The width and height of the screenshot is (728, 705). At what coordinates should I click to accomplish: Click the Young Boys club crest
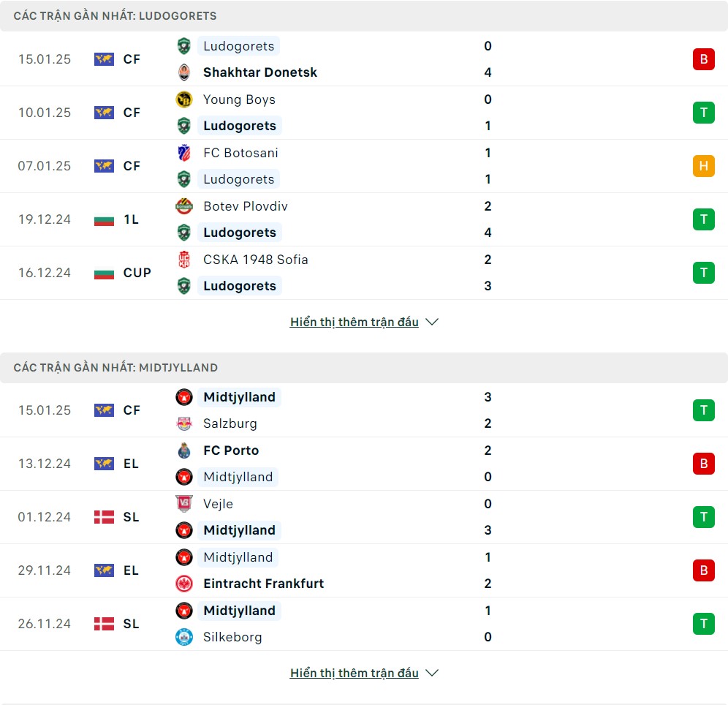click(184, 99)
